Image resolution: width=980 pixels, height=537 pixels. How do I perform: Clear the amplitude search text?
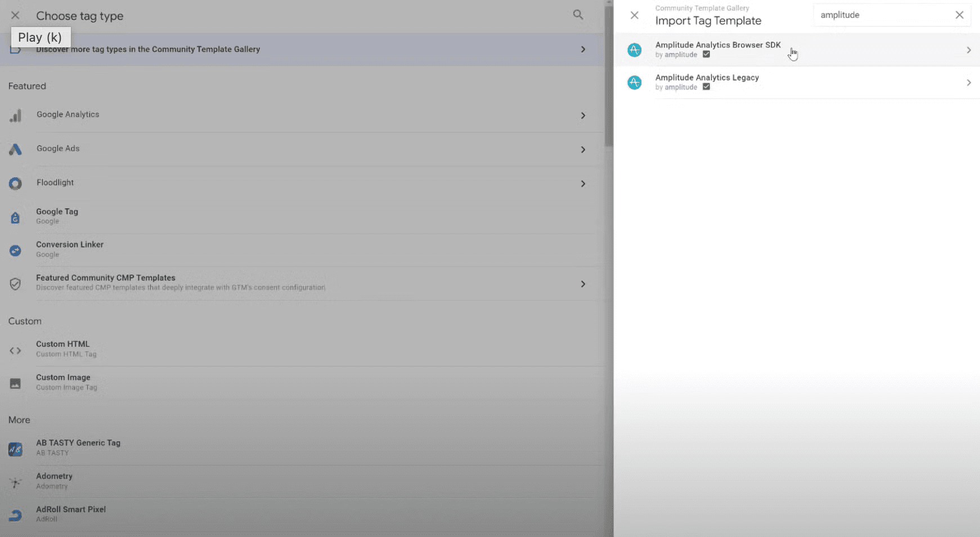click(x=959, y=15)
